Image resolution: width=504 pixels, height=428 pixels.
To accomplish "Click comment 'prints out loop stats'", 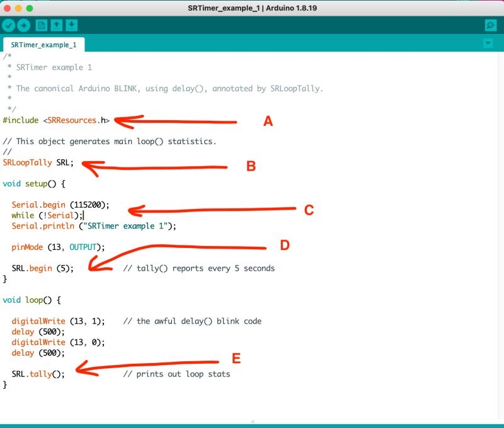I will pos(177,374).
